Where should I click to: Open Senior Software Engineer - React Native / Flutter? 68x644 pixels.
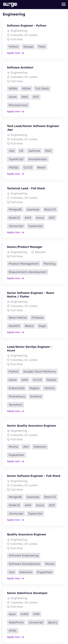pos(31,295)
